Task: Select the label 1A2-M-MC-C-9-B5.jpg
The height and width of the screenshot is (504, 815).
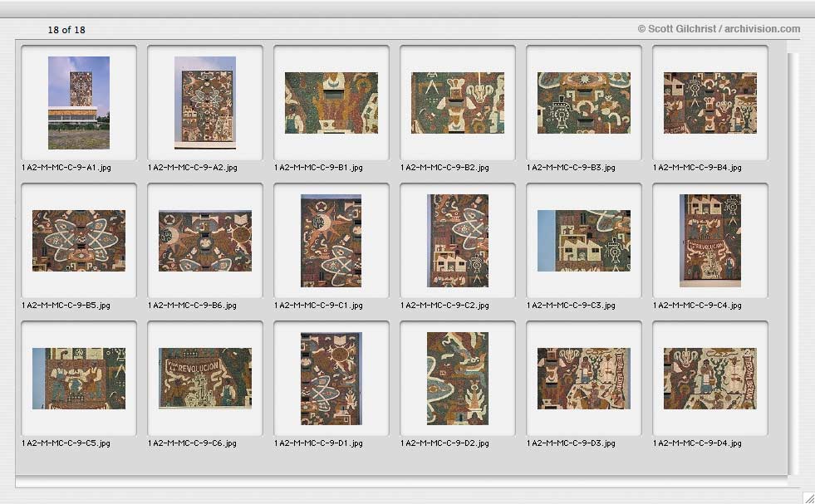Action: click(x=66, y=305)
